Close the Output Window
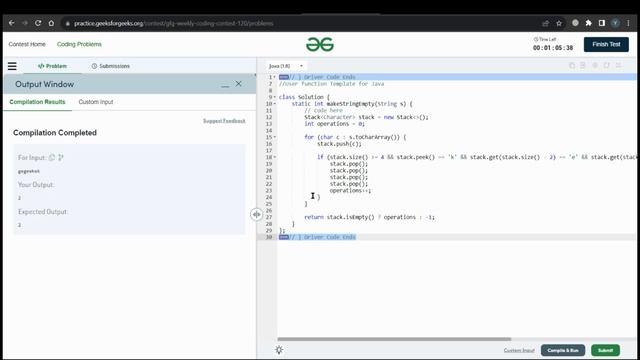The height and width of the screenshot is (360, 640). point(238,84)
